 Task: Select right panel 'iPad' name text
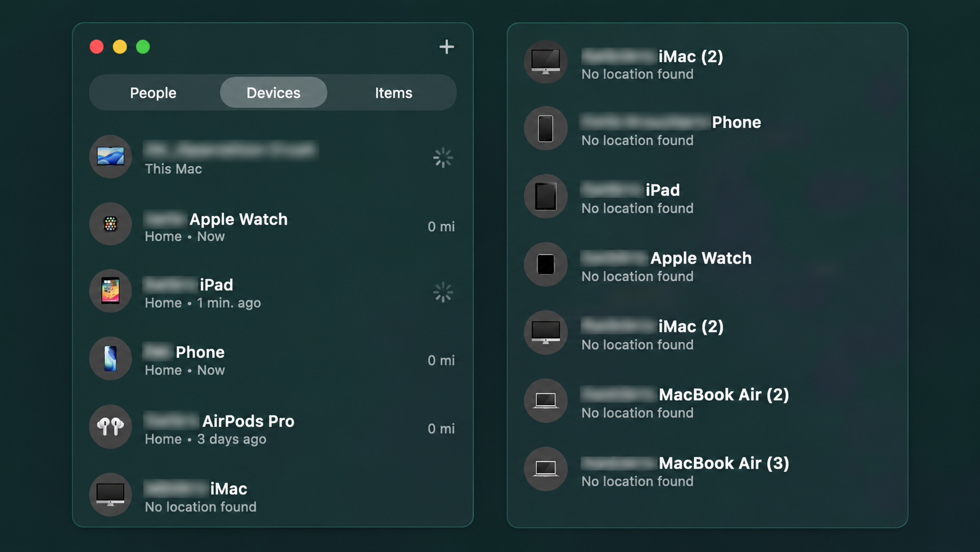pos(663,190)
